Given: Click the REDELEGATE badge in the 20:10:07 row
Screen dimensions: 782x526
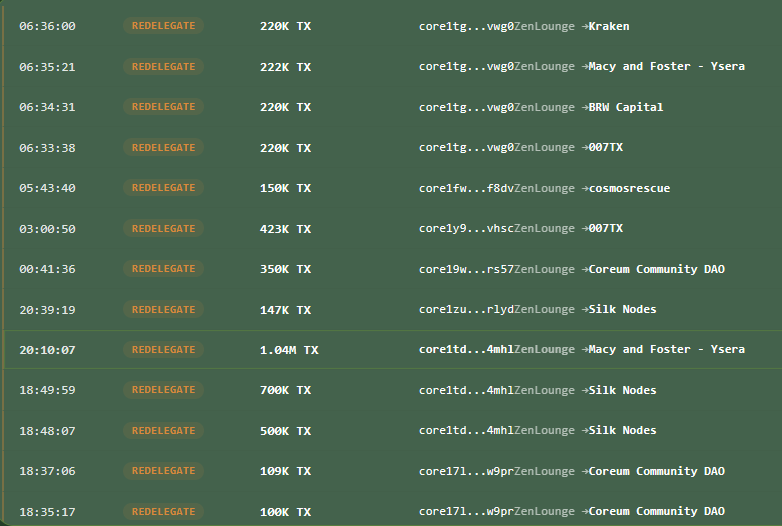Looking at the screenshot, I should (164, 349).
